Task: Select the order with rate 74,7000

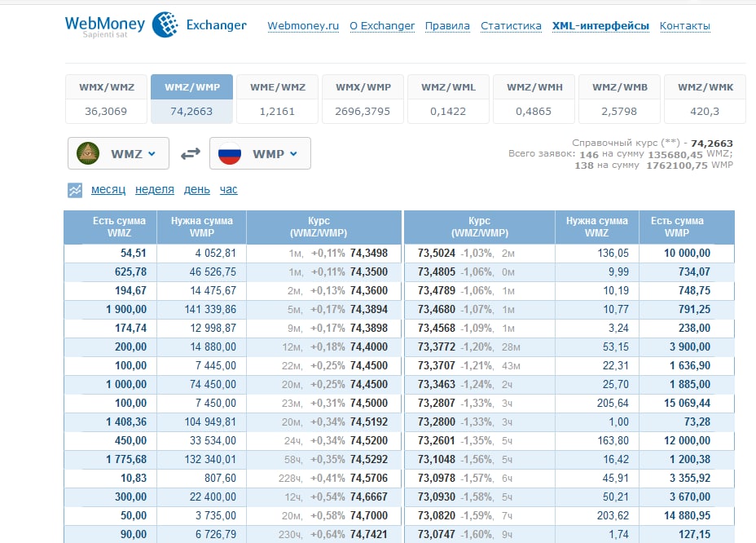Action: pyautogui.click(x=232, y=516)
